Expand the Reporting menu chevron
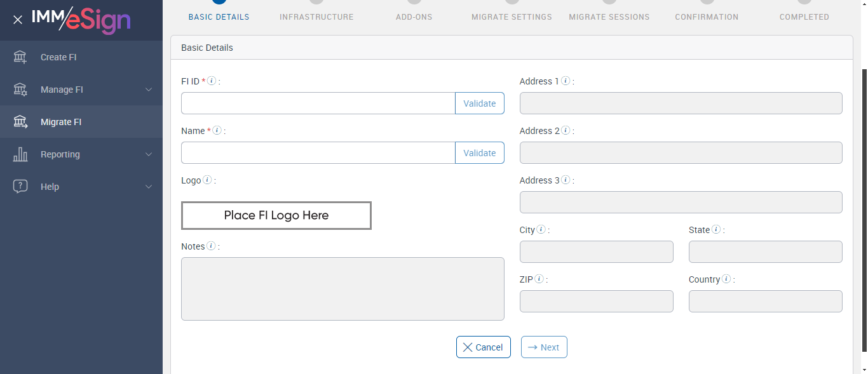 (149, 154)
